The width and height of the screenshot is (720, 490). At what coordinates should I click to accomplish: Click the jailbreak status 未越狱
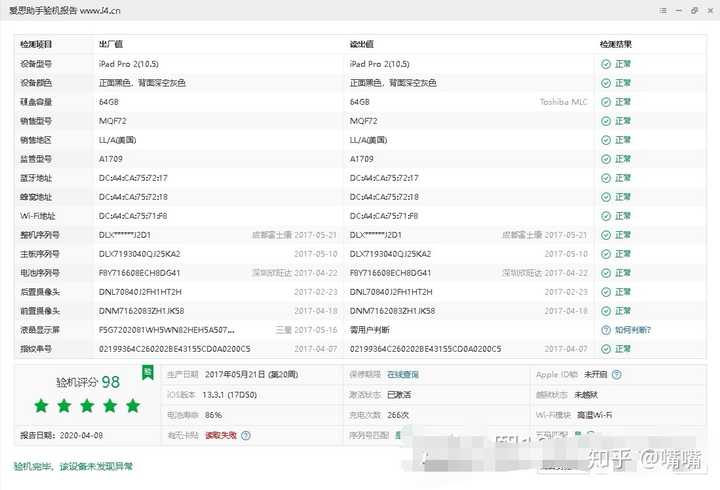coord(585,394)
